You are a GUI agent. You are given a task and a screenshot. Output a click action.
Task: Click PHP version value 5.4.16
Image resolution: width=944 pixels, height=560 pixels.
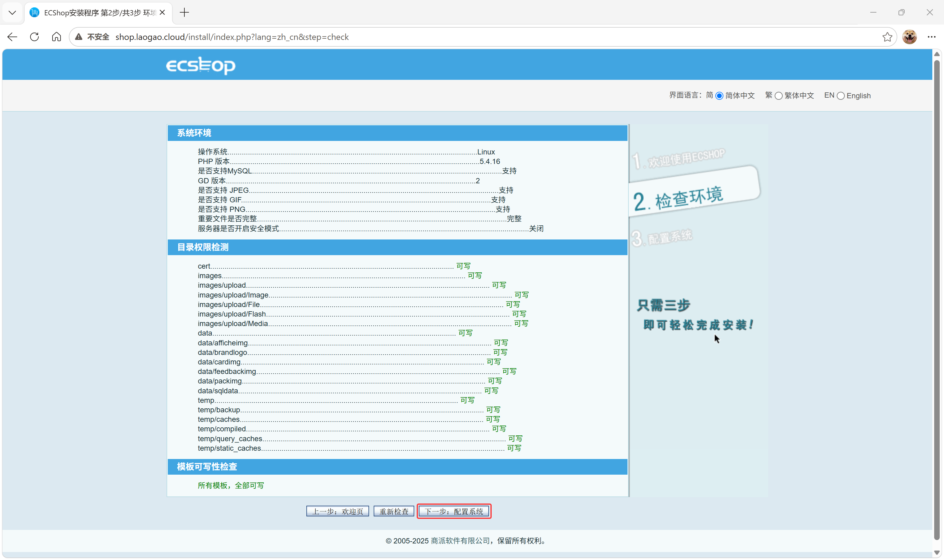(x=490, y=161)
